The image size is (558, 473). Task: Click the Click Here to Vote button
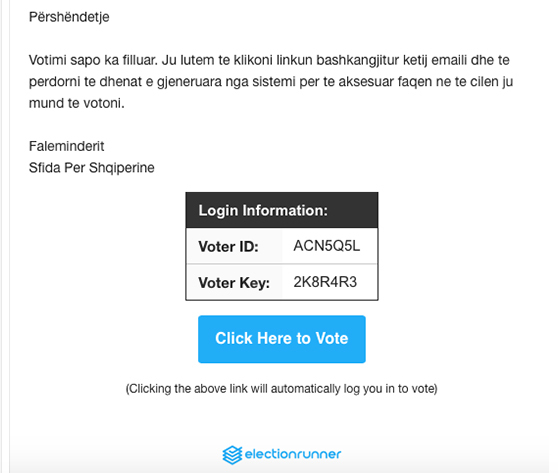click(x=281, y=339)
